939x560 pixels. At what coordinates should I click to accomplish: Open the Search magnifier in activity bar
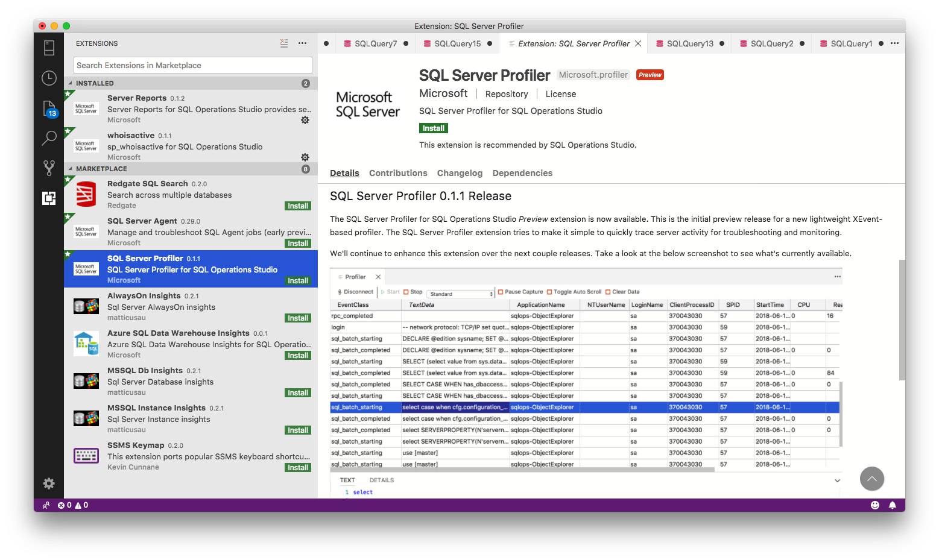[x=49, y=138]
